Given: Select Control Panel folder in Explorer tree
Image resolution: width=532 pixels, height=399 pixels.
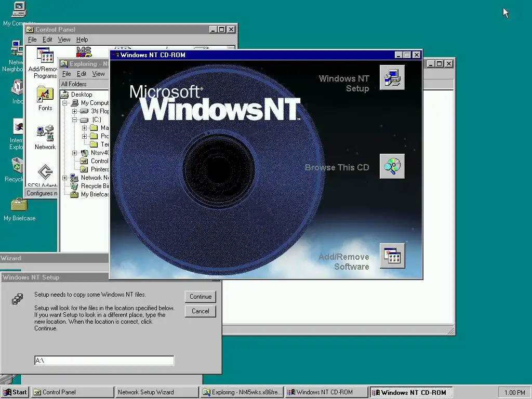Looking at the screenshot, I should coord(99,161).
